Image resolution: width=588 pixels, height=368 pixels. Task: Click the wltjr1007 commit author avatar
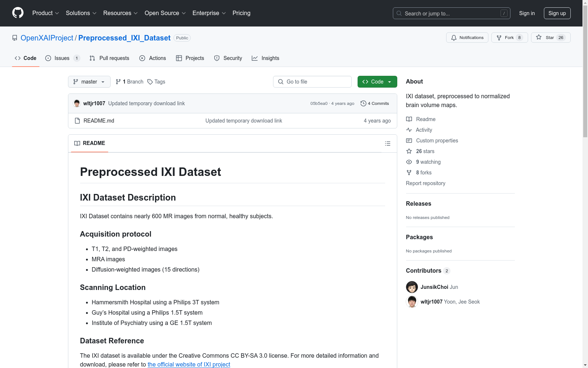[x=77, y=103]
